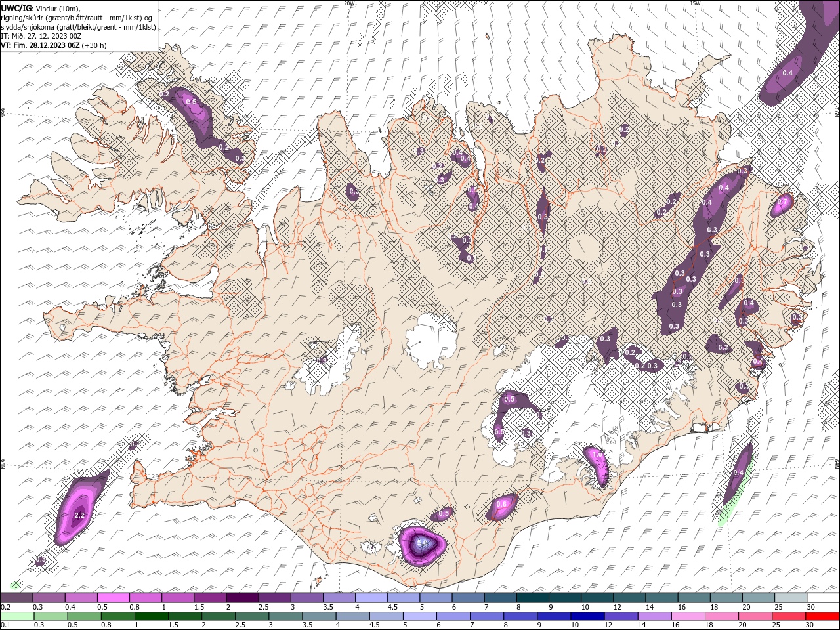Click the '0.7' value on the bright pink eastern blob

782,201
